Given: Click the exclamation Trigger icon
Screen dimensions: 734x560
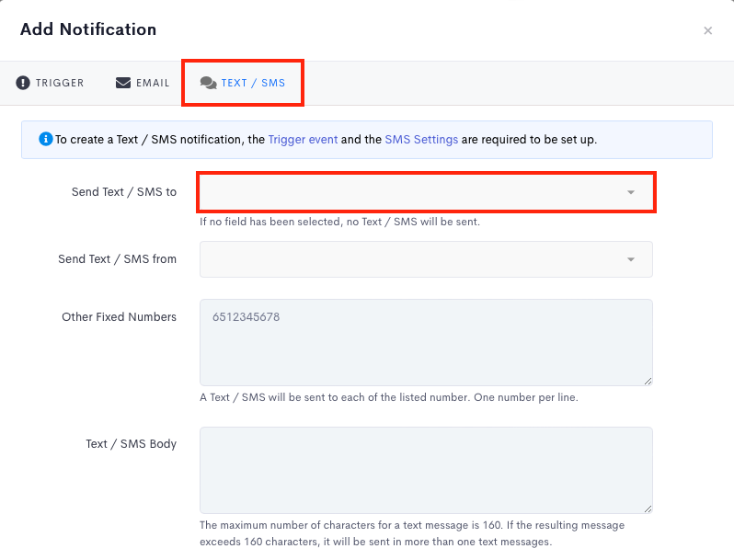Looking at the screenshot, I should (23, 83).
